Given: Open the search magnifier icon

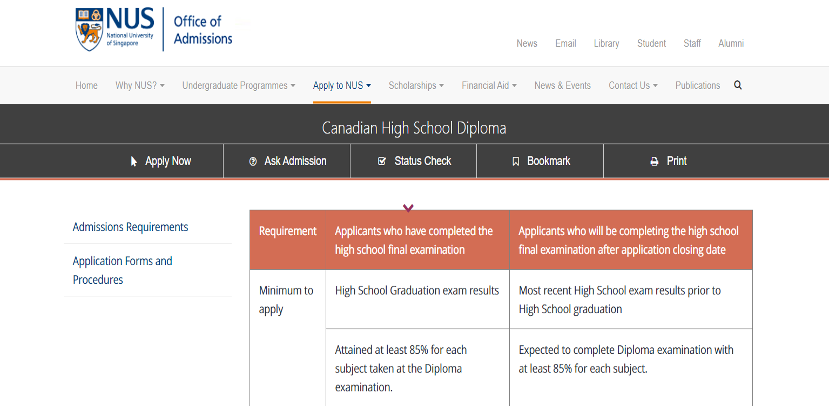Looking at the screenshot, I should point(738,85).
